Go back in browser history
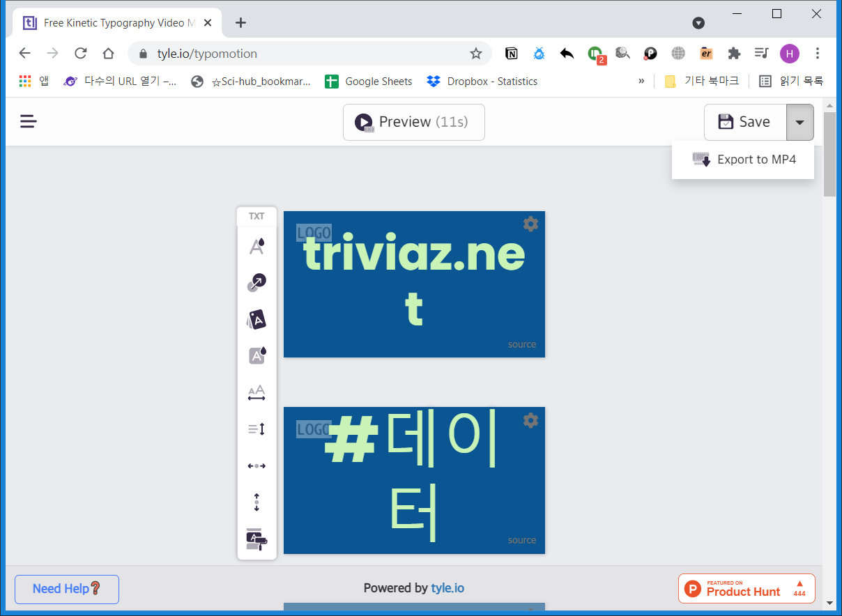842x616 pixels. click(24, 53)
